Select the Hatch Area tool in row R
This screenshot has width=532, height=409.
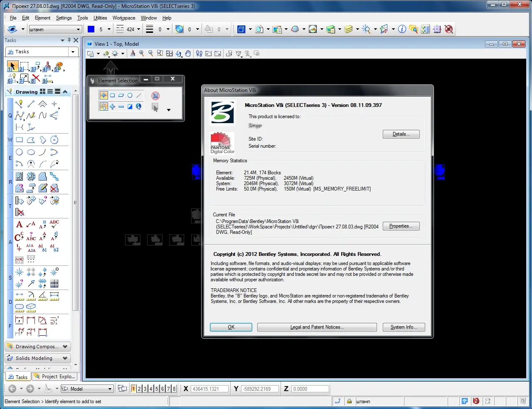click(x=20, y=176)
